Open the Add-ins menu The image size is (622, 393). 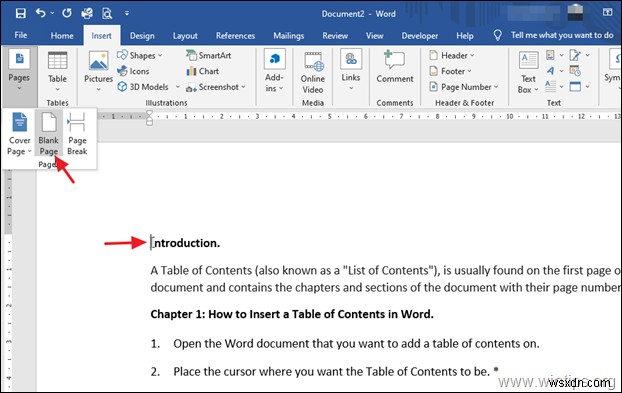coord(274,72)
